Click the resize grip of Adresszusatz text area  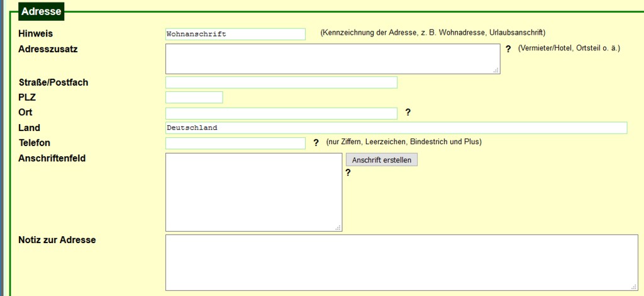point(496,71)
